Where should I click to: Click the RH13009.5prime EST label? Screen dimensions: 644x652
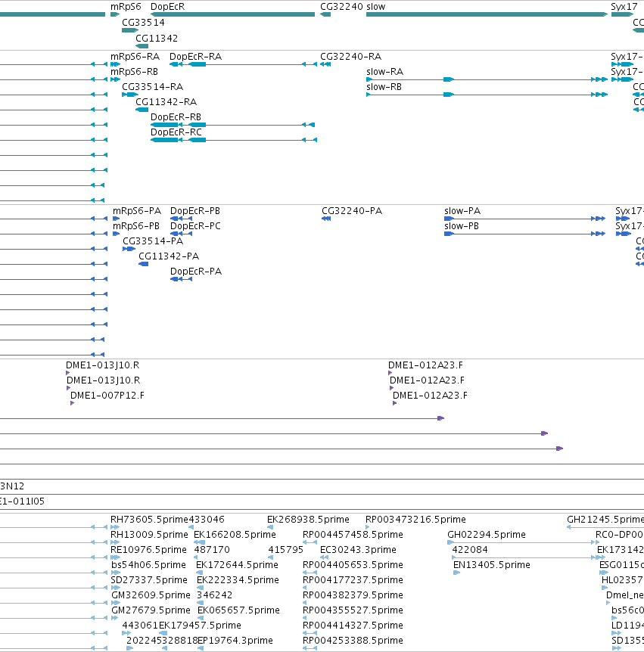pyautogui.click(x=149, y=535)
